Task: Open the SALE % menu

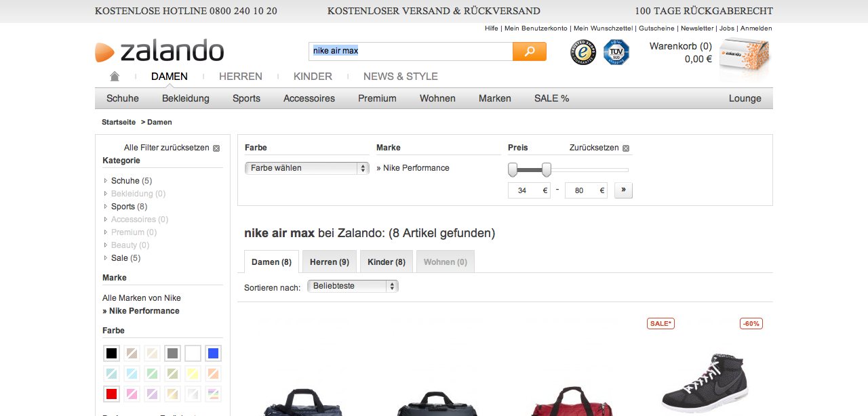Action: coord(551,98)
